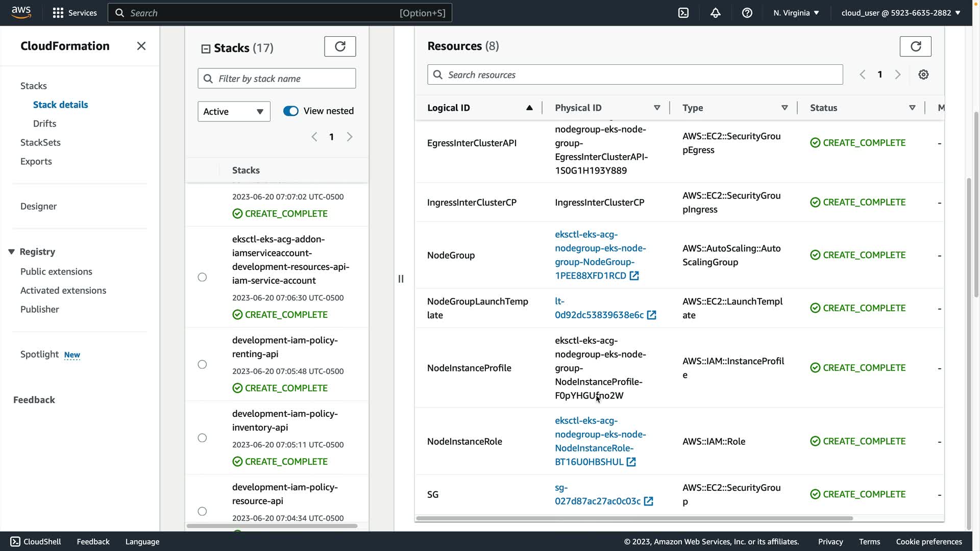Select the development-iam-policy-inventory-api stack radio button
Viewport: 980px width, 551px height.
pyautogui.click(x=202, y=438)
